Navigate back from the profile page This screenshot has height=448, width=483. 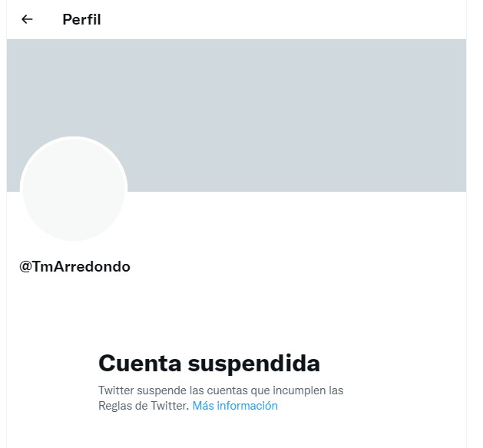(27, 19)
